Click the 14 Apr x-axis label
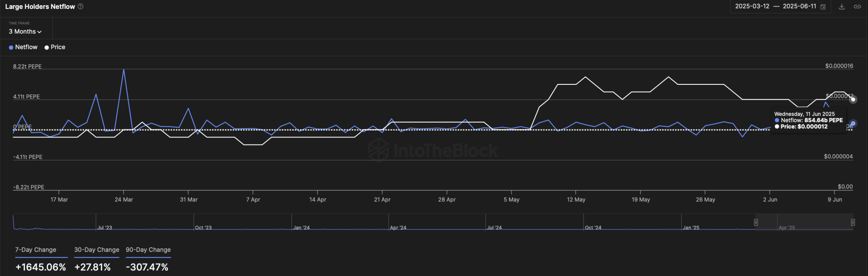 pyautogui.click(x=318, y=199)
